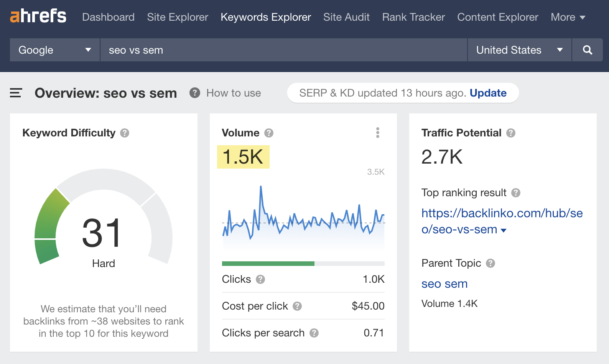Open the seo sem parent topic link
The height and width of the screenshot is (364, 609).
444,284
